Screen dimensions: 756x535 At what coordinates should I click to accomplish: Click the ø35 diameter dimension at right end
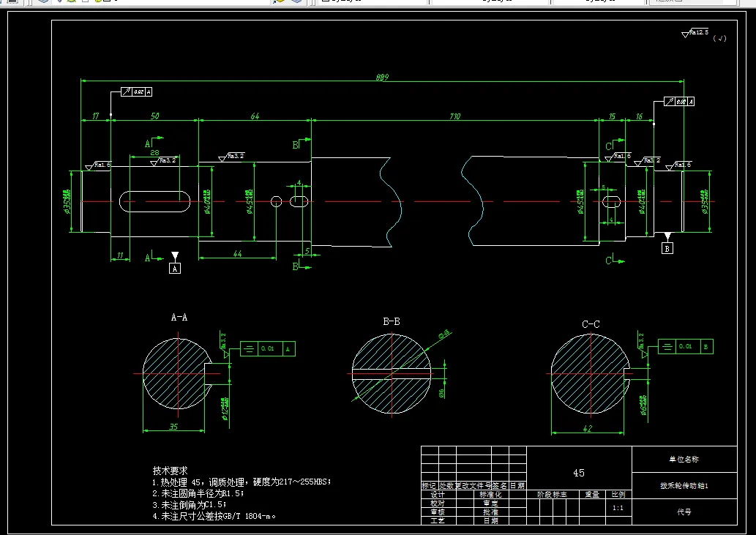tap(706, 201)
